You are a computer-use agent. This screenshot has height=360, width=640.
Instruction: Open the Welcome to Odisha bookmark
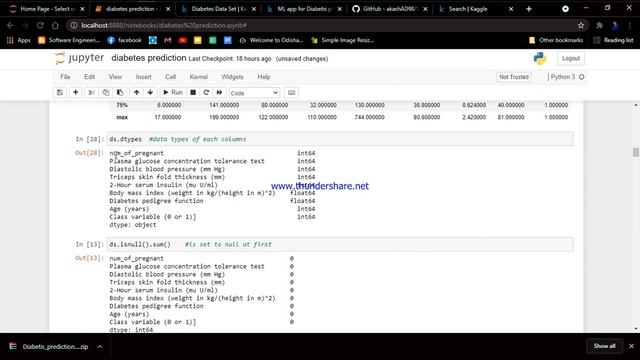[271, 40]
